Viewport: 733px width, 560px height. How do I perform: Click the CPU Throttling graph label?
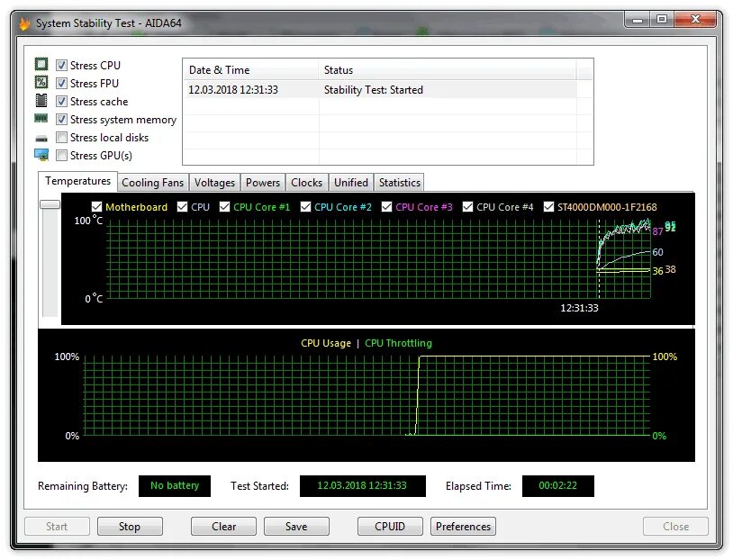coord(398,343)
